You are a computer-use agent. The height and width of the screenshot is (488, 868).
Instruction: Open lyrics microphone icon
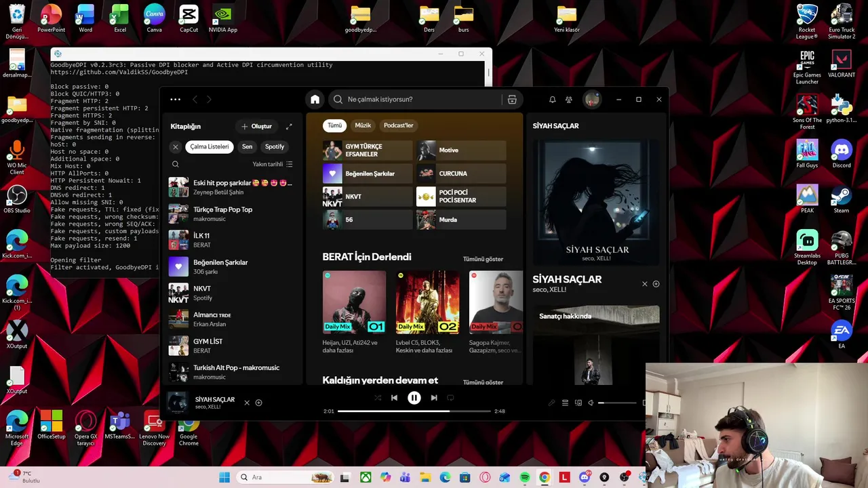552,403
